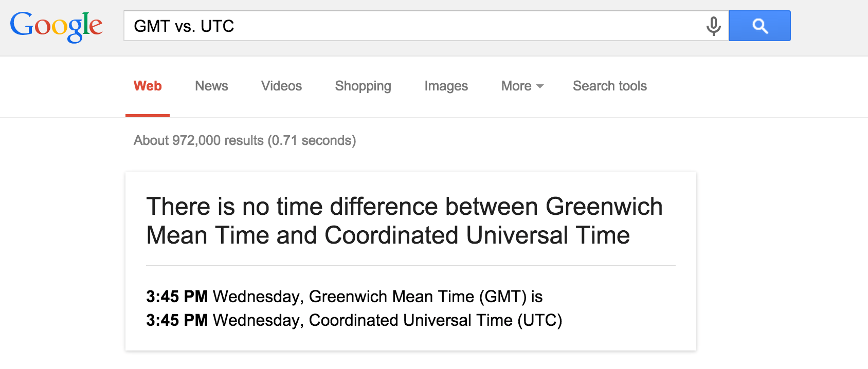Open Search tools options
The width and height of the screenshot is (868, 369).
click(x=609, y=86)
